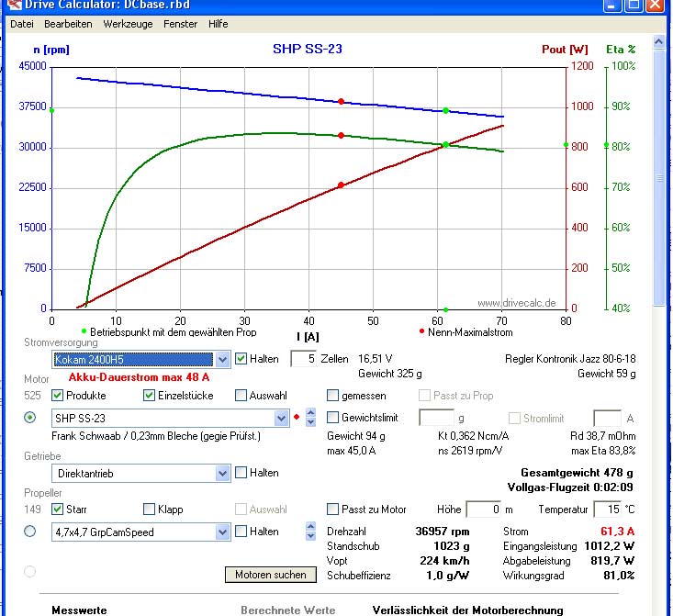Screen dimensions: 673x616
Task: Open the Werkzeuge menu
Action: 128,23
